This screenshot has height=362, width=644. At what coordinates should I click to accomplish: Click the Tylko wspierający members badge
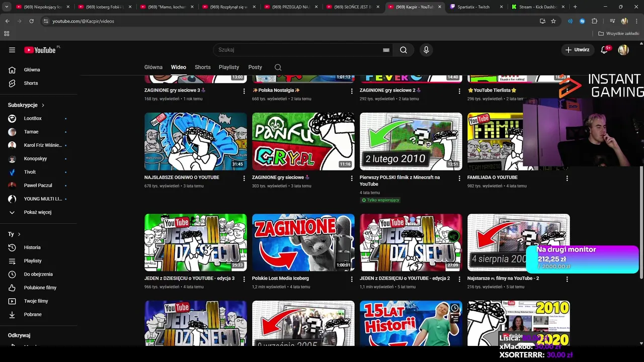coord(380,200)
